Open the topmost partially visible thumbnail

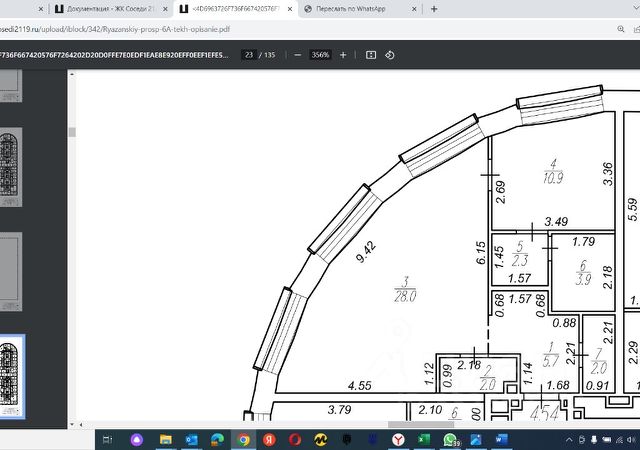point(9,85)
